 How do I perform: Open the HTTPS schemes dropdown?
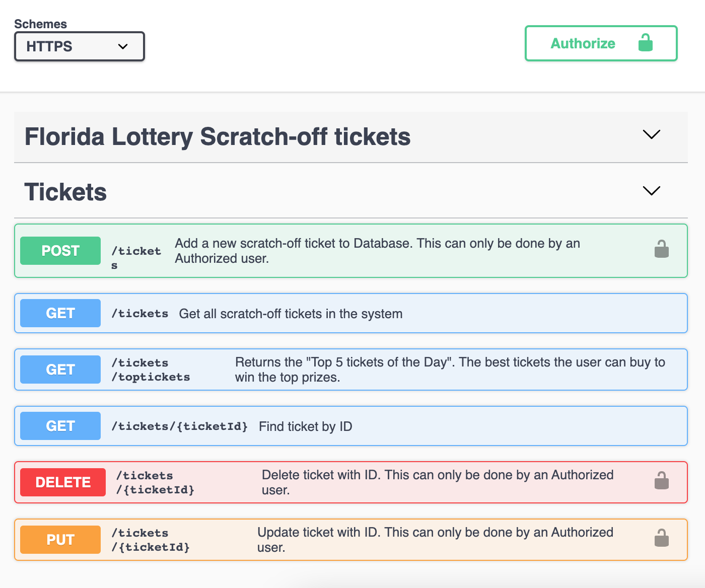[x=79, y=46]
